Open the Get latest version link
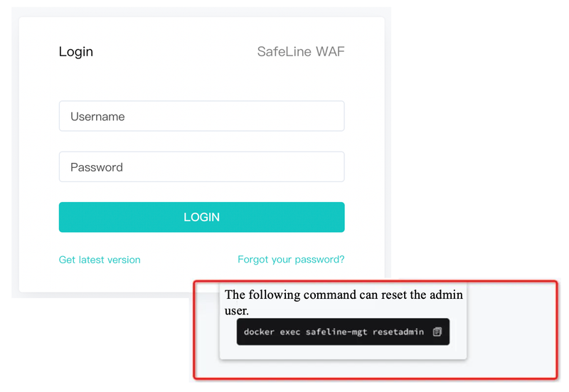The height and width of the screenshot is (392, 569). 100,260
